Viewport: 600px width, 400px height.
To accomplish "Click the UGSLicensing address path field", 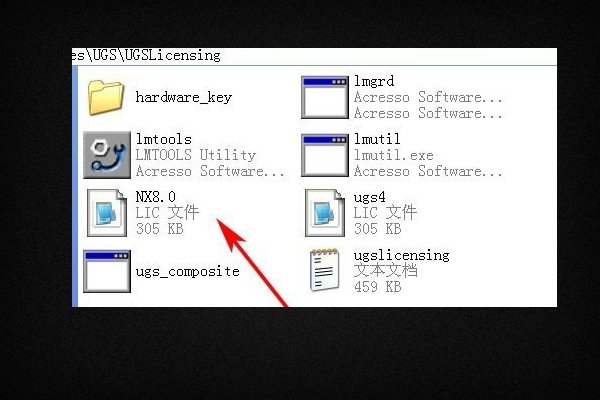I will pyautogui.click(x=314, y=56).
